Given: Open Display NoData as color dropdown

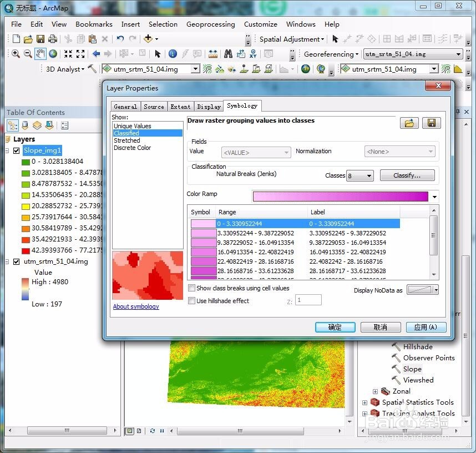Looking at the screenshot, I should [436, 290].
